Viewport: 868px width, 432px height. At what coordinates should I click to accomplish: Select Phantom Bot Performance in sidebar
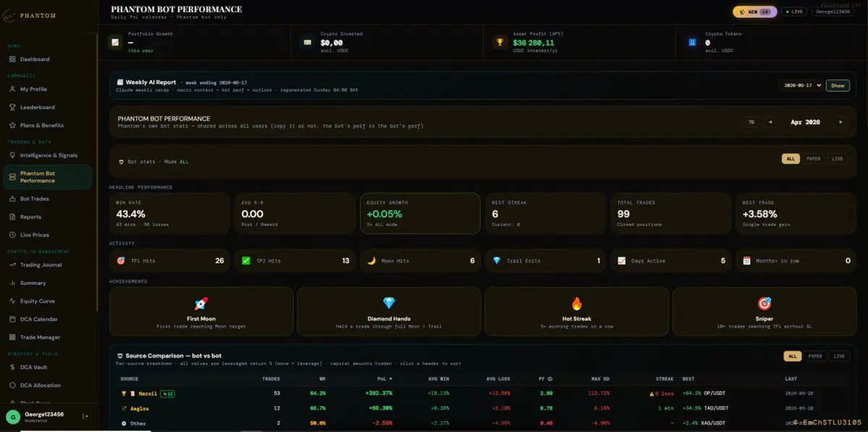(48, 177)
